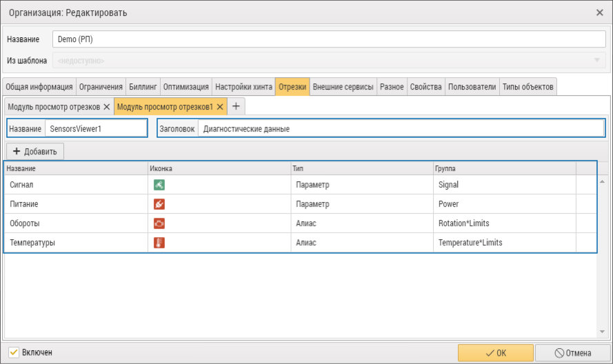This screenshot has height=364, width=613.
Task: Open the Из шаблона dropdown
Action: 597,60
